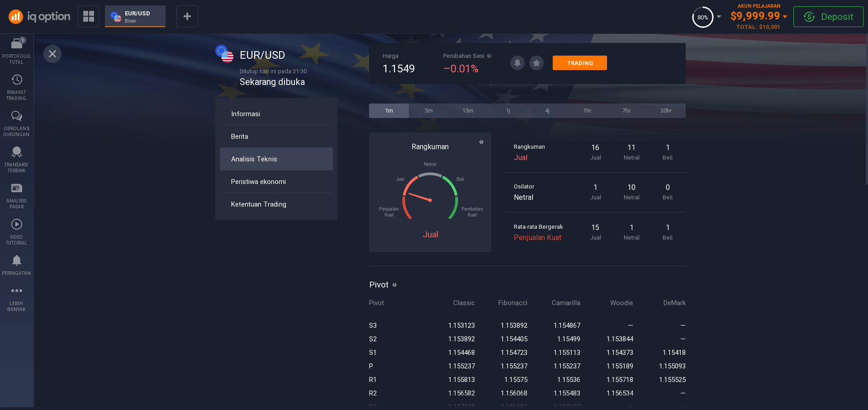Switch to the EUR/USD Biner tab
Viewport: 868px width, 410px height.
(135, 17)
